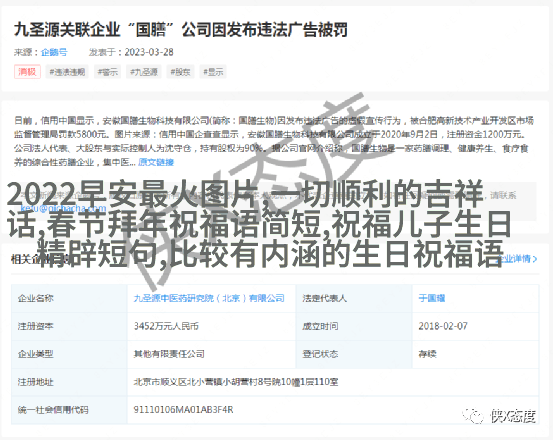The image size is (553, 440).
Task: Select the 企业类型 label cell
Action: click(x=69, y=354)
